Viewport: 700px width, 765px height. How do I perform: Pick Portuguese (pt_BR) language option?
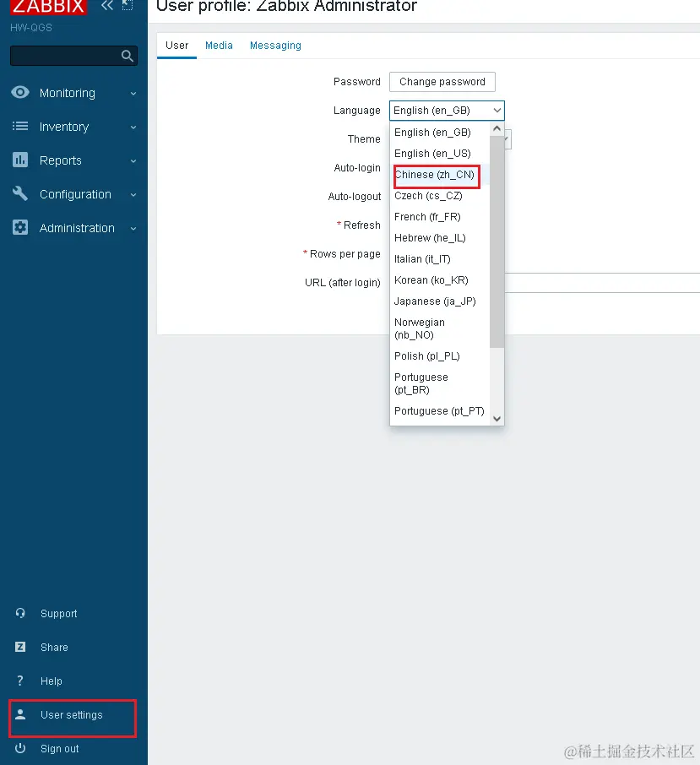[439, 383]
